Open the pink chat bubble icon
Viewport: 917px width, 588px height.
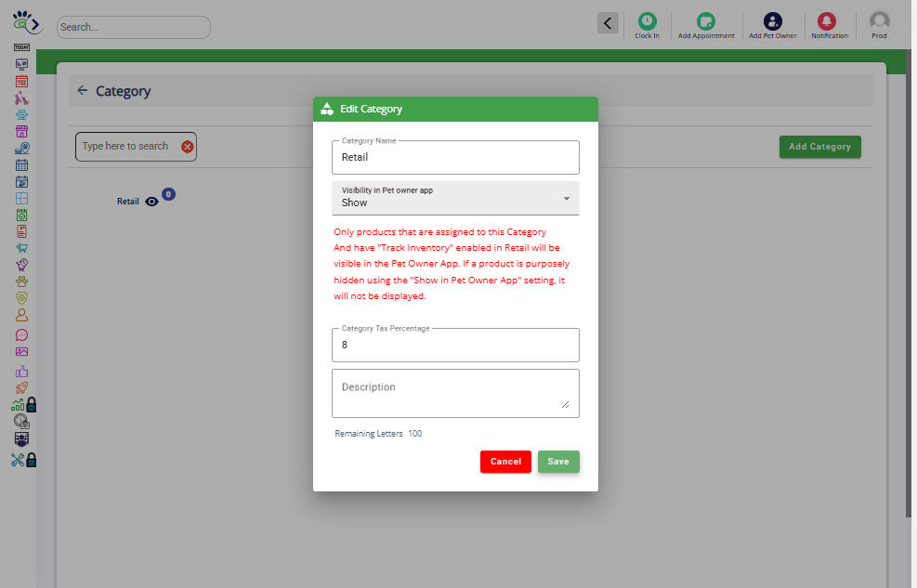point(21,335)
